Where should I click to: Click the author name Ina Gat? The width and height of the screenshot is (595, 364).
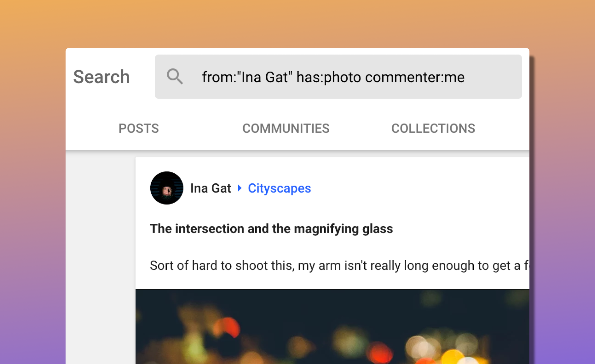click(x=211, y=188)
